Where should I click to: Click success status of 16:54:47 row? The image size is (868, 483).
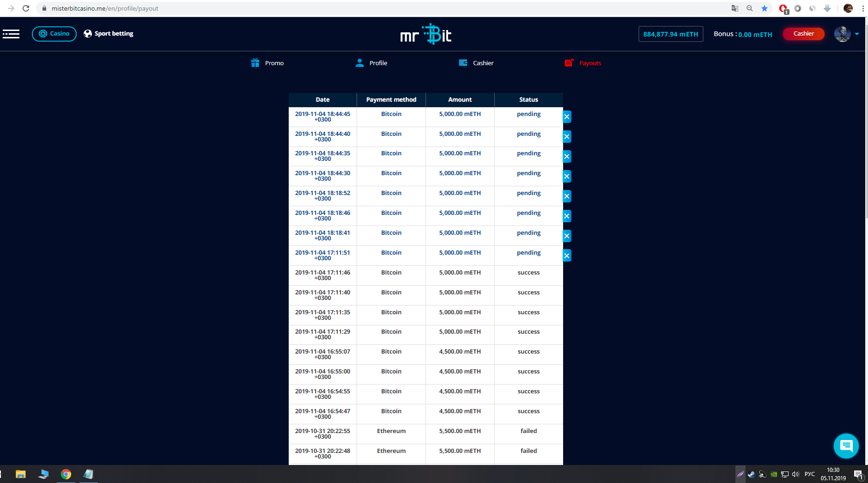pos(528,411)
